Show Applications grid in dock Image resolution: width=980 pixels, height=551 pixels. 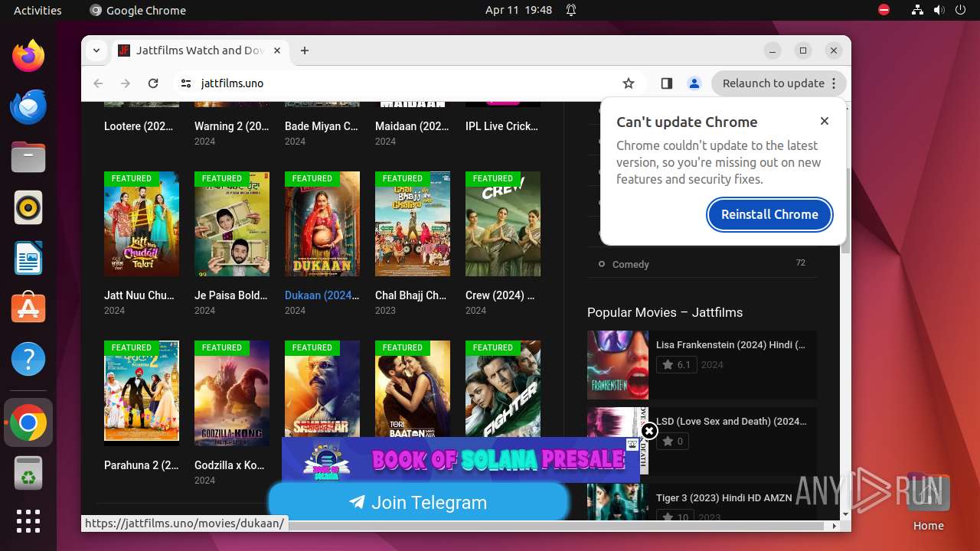click(28, 521)
